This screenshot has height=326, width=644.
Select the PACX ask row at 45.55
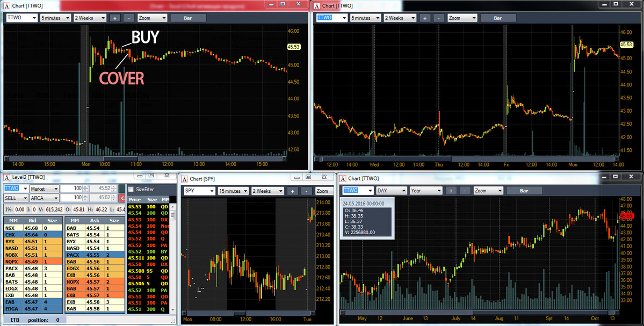pos(95,255)
